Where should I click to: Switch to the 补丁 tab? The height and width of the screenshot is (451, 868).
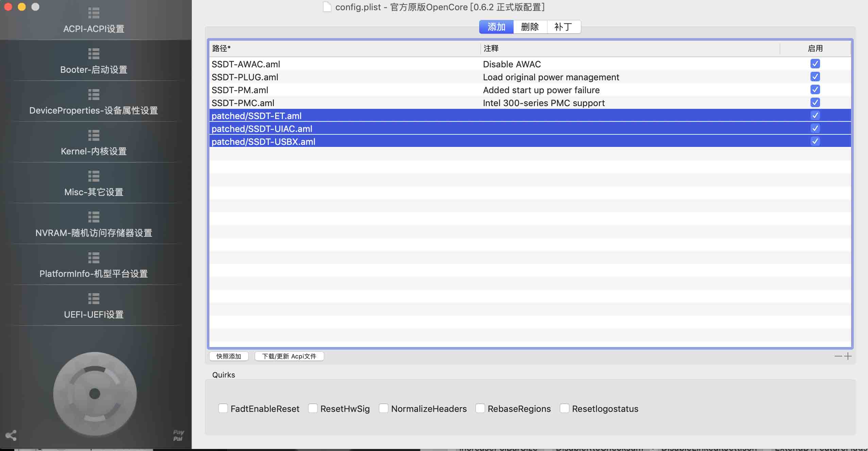coord(563,27)
